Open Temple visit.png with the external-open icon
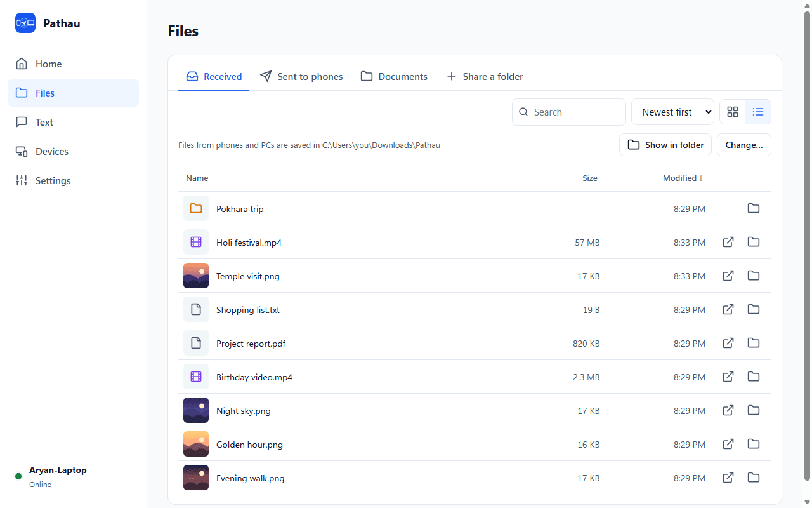The width and height of the screenshot is (812, 508). coord(728,276)
